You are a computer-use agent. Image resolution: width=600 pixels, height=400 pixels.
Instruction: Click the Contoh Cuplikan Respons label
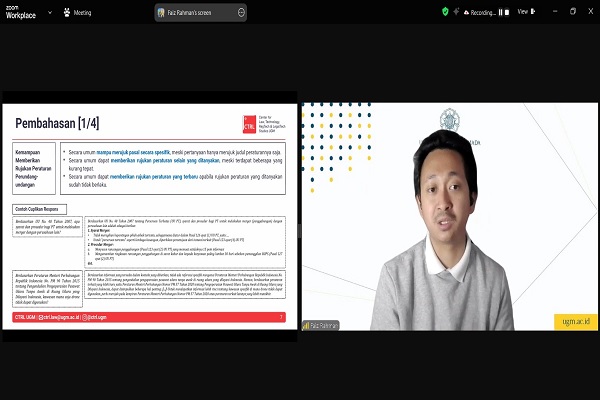(39, 209)
